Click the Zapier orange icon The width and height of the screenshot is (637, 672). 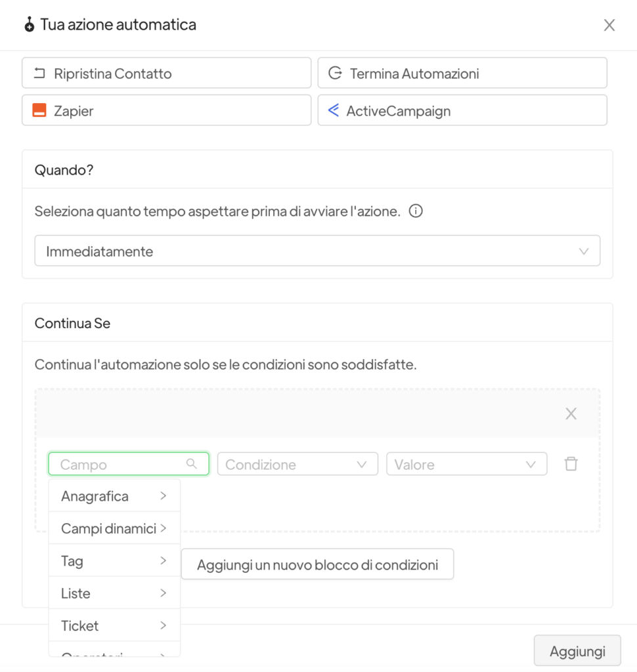(39, 110)
